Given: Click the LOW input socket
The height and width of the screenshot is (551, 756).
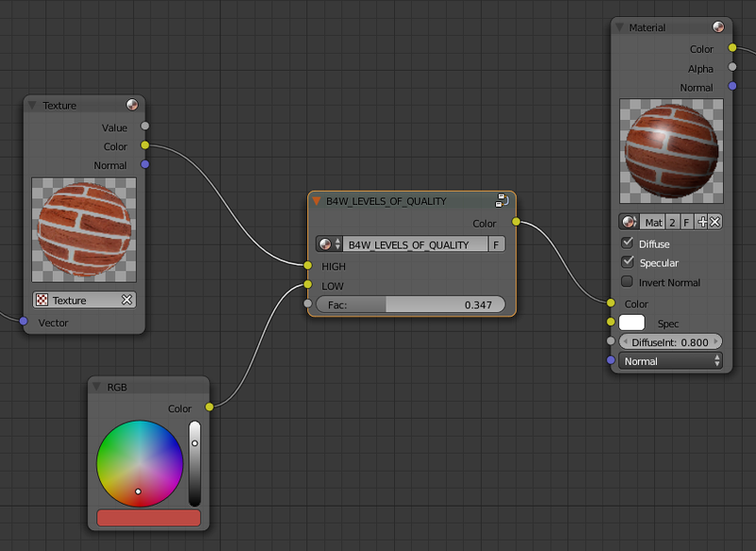Looking at the screenshot, I should click(x=308, y=284).
